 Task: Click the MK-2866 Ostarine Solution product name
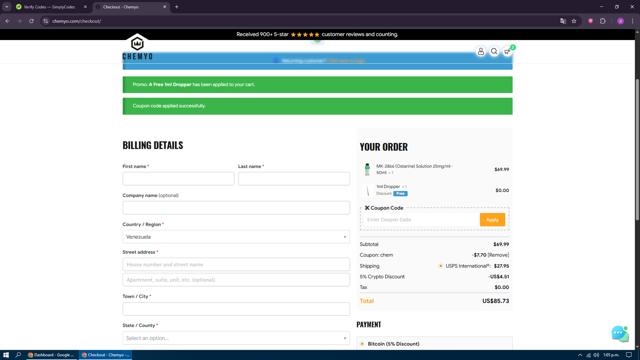[x=414, y=169]
